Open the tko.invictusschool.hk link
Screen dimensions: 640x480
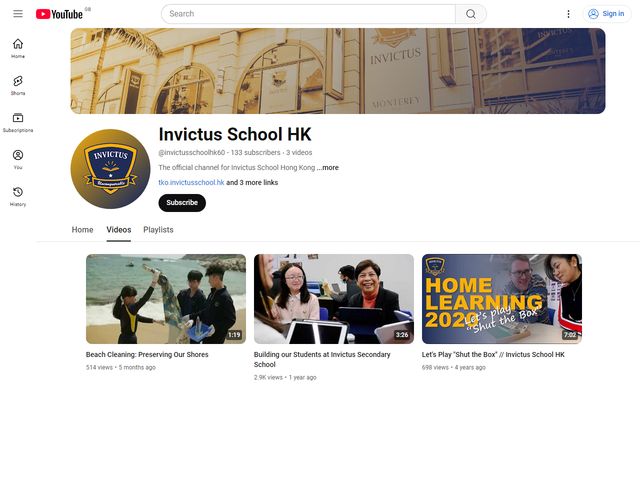tap(191, 183)
